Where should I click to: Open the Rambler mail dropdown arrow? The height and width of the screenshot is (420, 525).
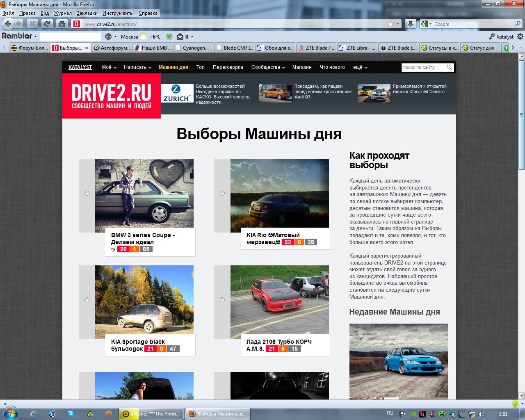click(x=192, y=37)
